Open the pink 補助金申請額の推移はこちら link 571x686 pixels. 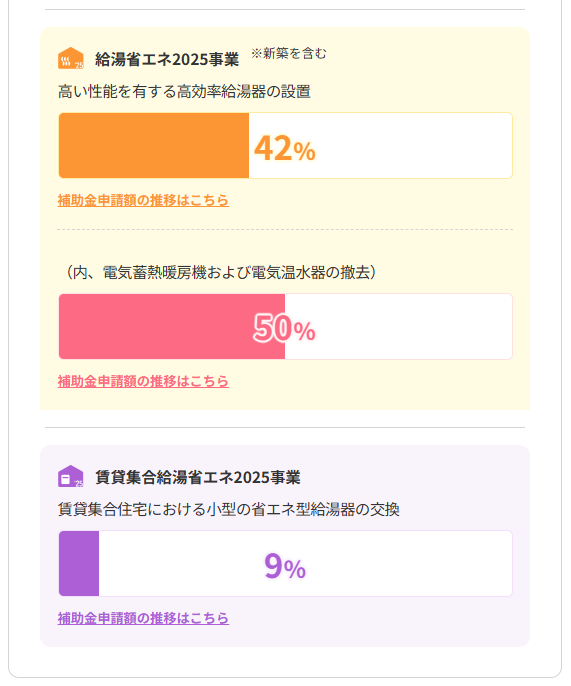tap(143, 381)
